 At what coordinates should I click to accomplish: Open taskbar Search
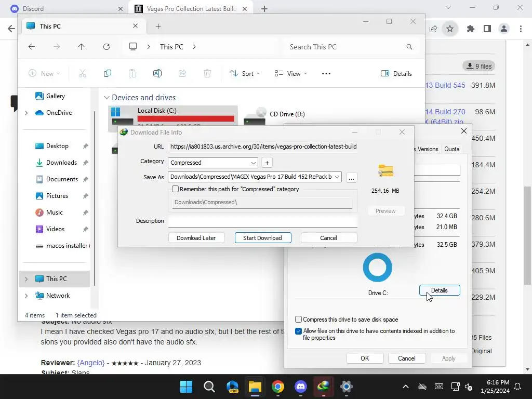[x=209, y=387]
